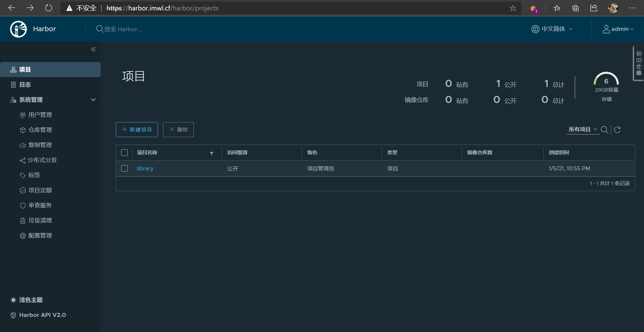This screenshot has width=644, height=332.
Task: Go to 用户管理 page
Action: [x=40, y=115]
